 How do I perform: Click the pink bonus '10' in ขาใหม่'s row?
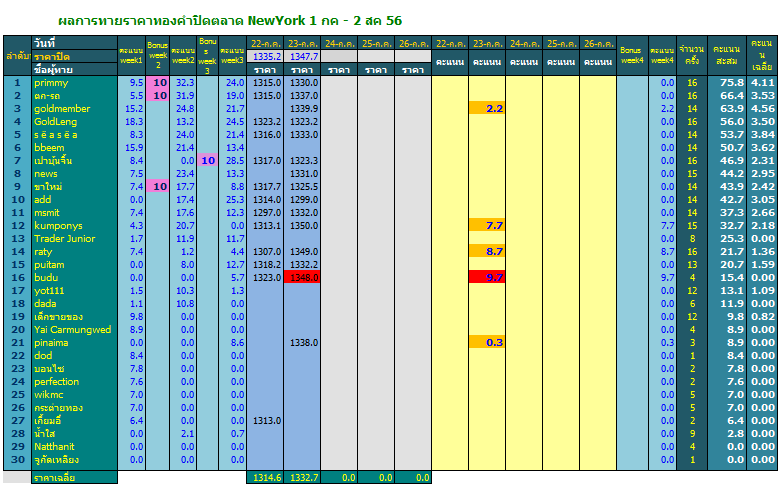157,187
